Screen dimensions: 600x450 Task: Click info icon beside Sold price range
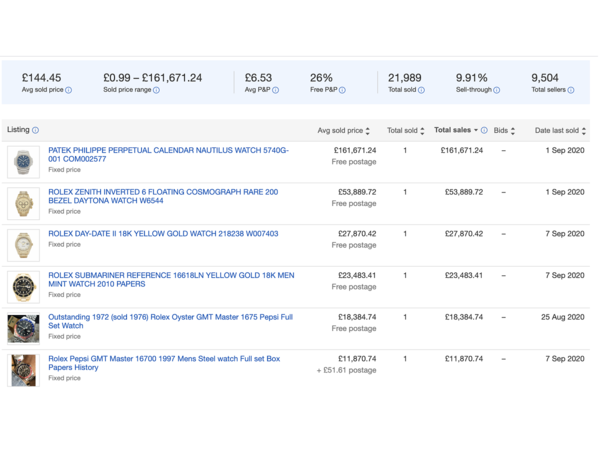click(156, 90)
